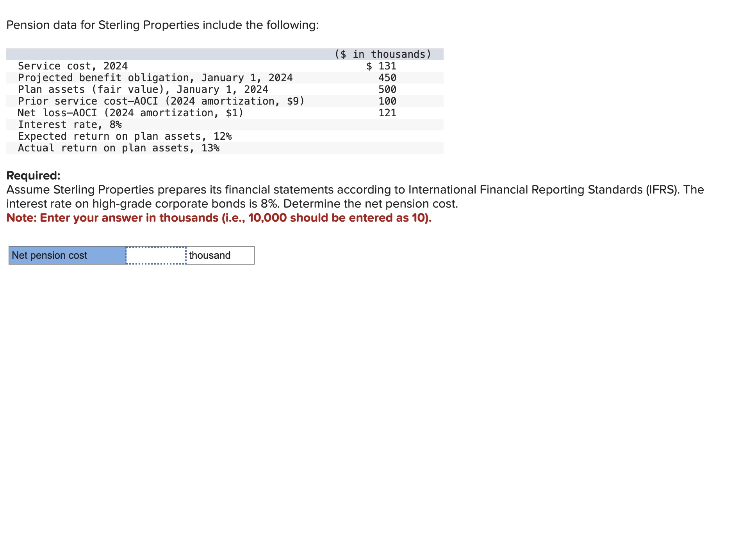Click the 500 value cell
Screen dimensions: 756x551
click(387, 89)
